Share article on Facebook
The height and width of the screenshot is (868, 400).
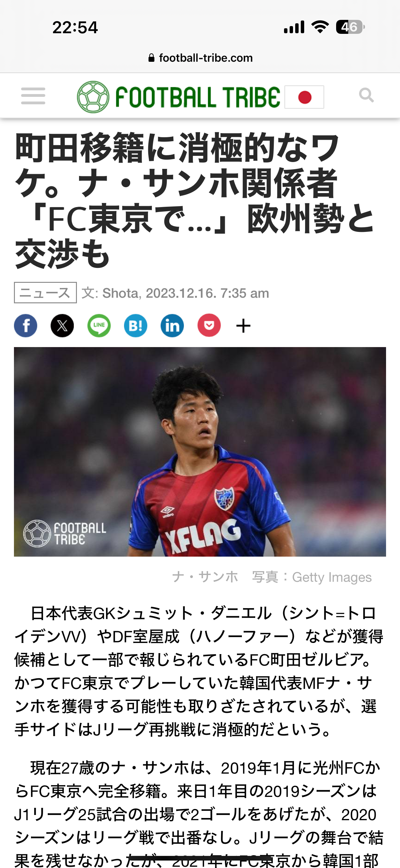tap(26, 325)
